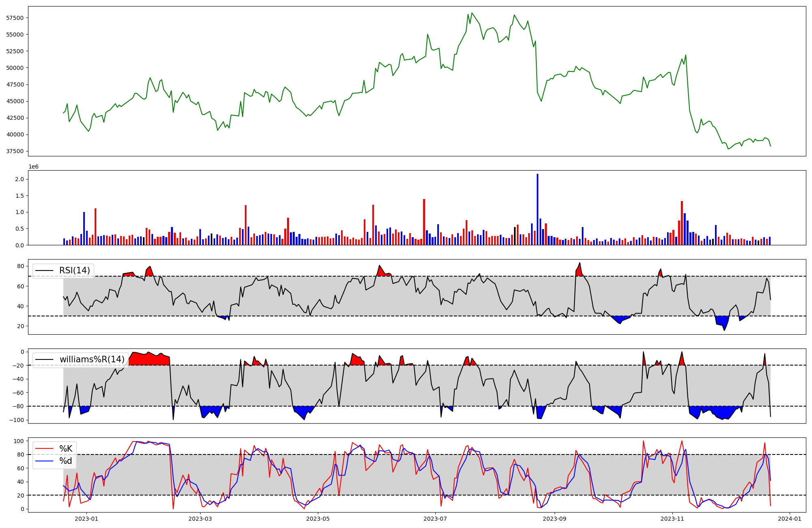Click the 80 RSI axis tick label
Viewport: 812px width, 528px height.
click(20, 266)
